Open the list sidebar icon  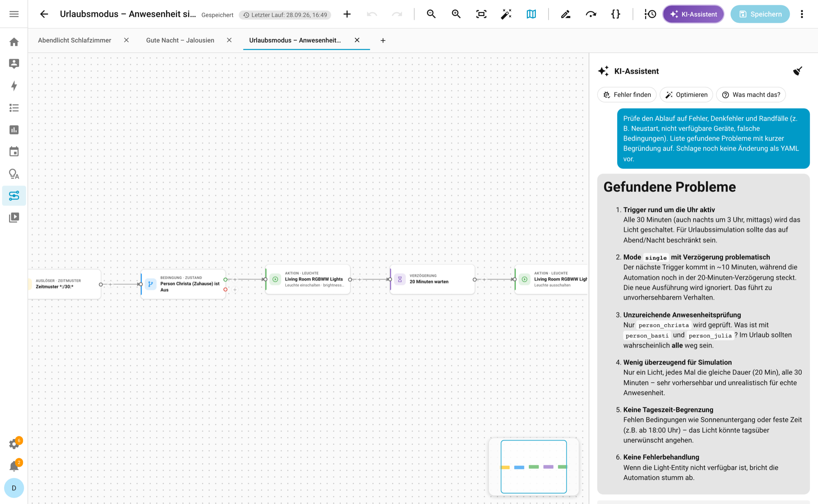14,108
